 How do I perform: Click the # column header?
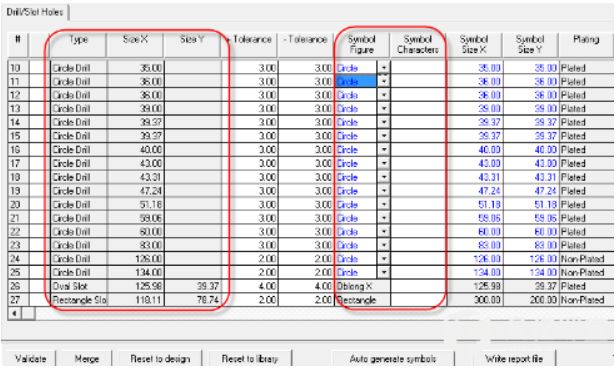point(18,44)
